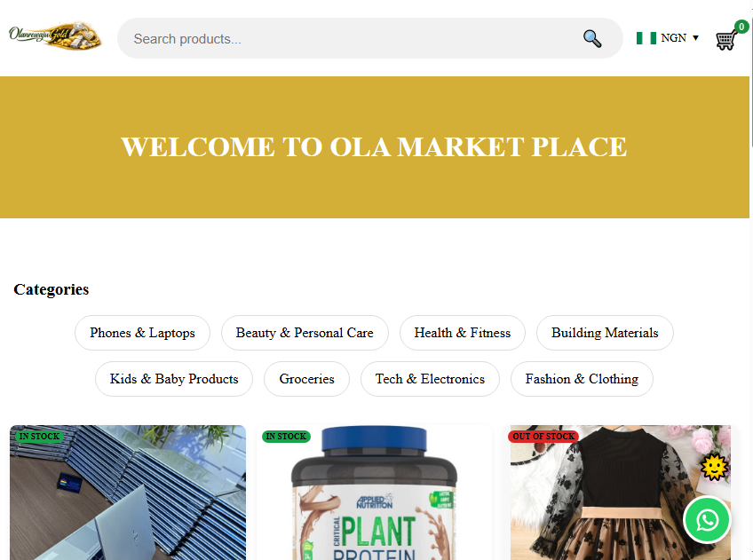Viewport: 753px width, 560px height.
Task: Choose the Health & Fitness category
Action: point(462,333)
